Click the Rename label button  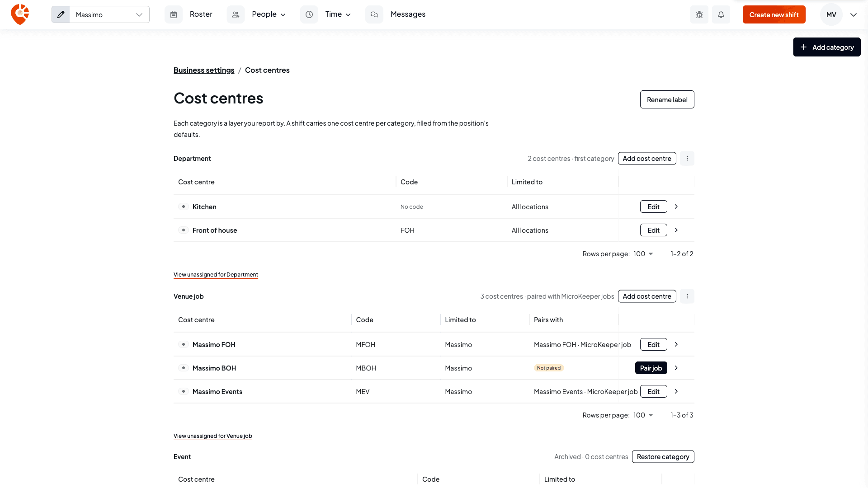point(667,99)
